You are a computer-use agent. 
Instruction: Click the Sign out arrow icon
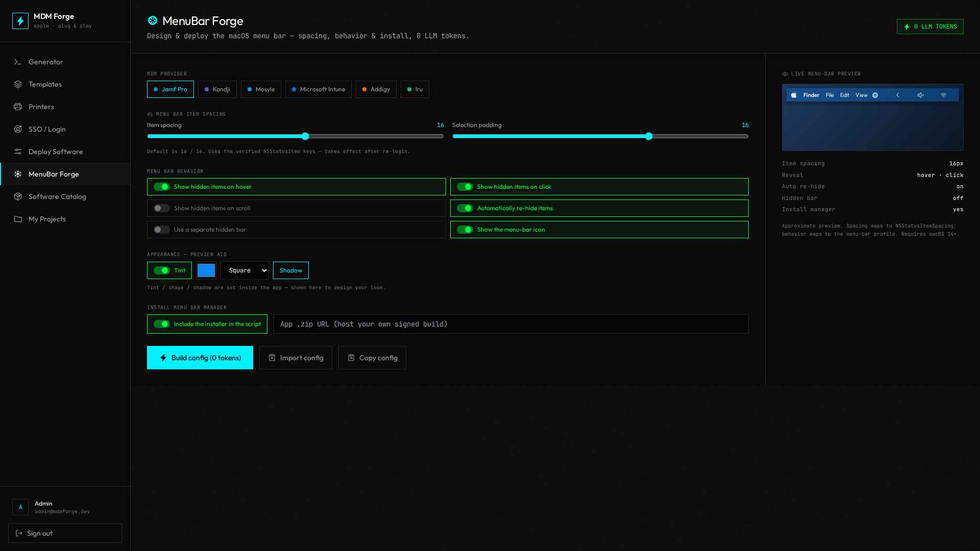click(x=19, y=533)
